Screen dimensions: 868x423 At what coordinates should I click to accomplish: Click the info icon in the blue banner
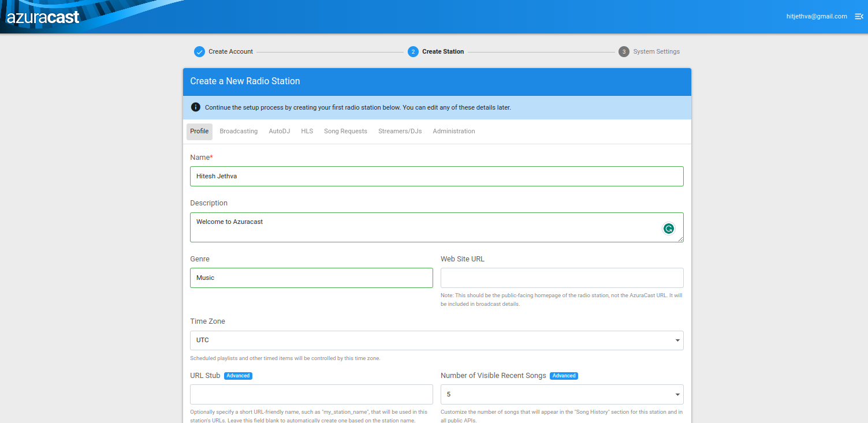(195, 107)
